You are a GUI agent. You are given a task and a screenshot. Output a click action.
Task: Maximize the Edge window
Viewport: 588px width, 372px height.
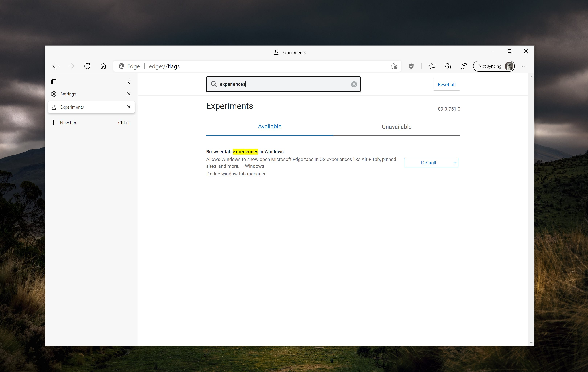(509, 51)
